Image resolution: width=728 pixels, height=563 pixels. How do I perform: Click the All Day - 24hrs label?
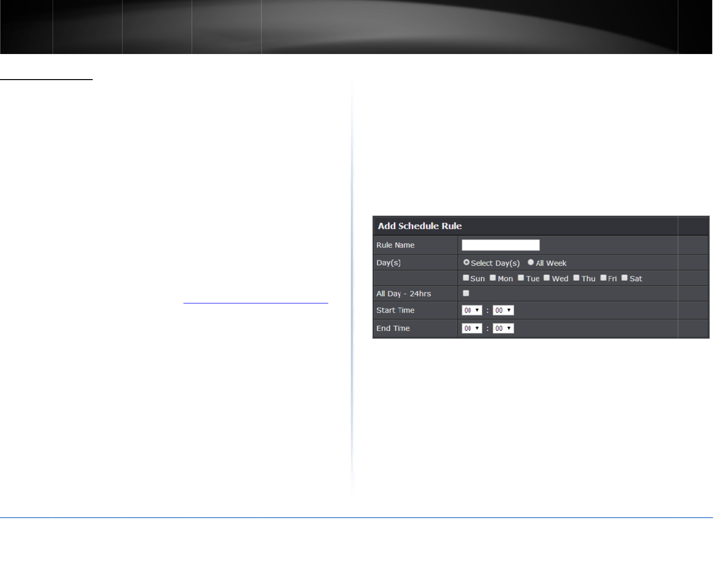[404, 294]
